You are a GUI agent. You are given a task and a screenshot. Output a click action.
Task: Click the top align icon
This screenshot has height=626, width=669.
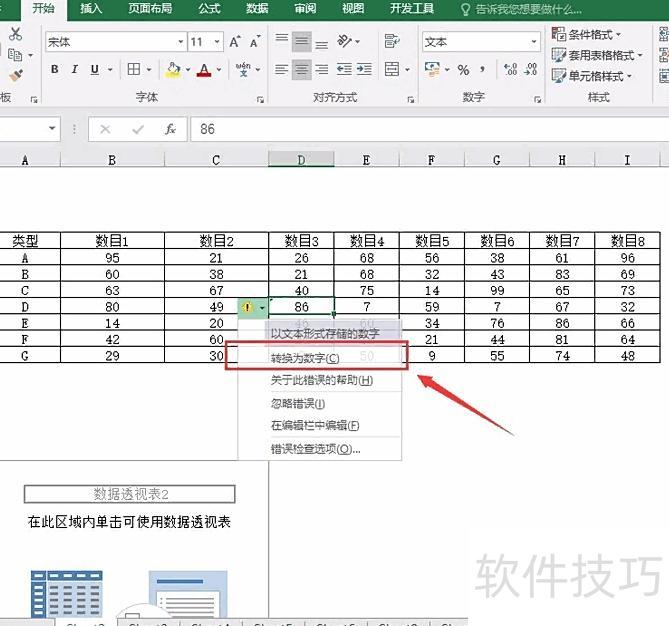[282, 40]
